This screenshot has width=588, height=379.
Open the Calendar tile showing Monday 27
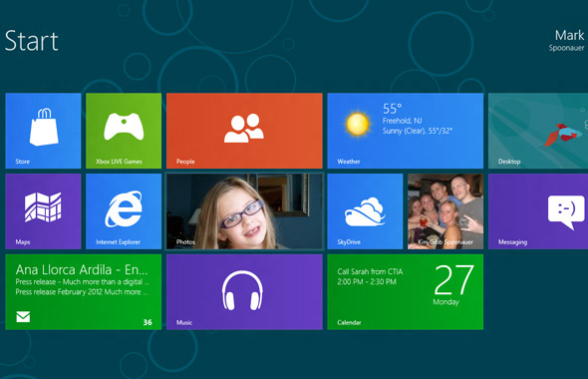coord(406,292)
